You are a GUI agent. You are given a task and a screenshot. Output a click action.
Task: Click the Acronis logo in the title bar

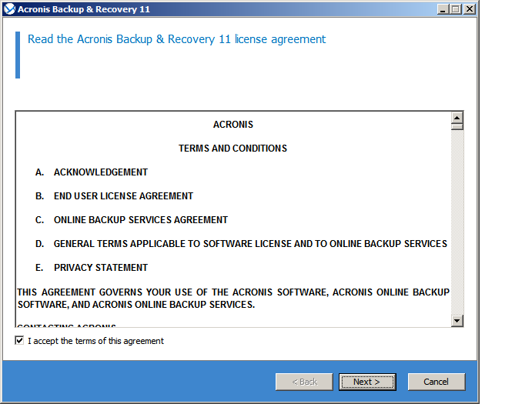(x=10, y=9)
